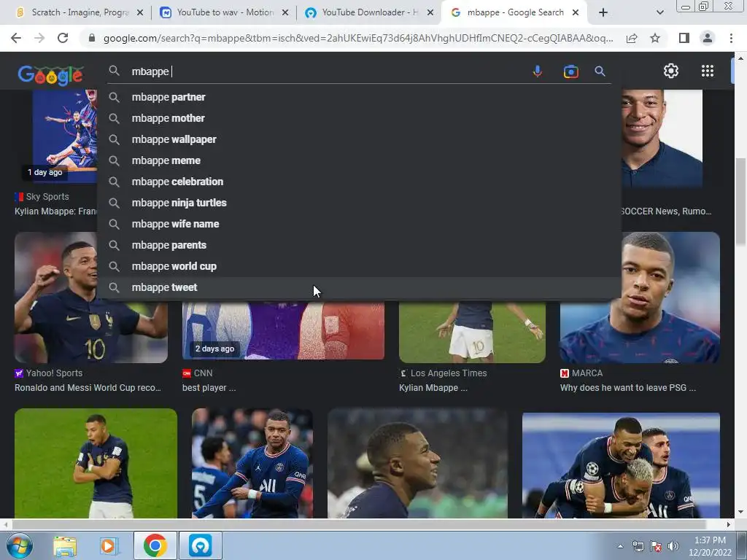The image size is (747, 560).
Task: Toggle the browser side panel icon
Action: coord(684,38)
